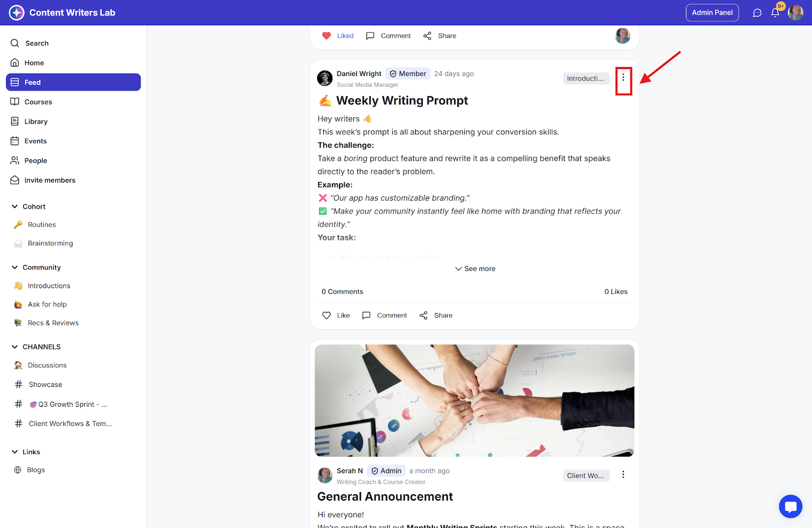Open three-dot menu on General Announcement post
This screenshot has width=812, height=528.
coord(623,475)
